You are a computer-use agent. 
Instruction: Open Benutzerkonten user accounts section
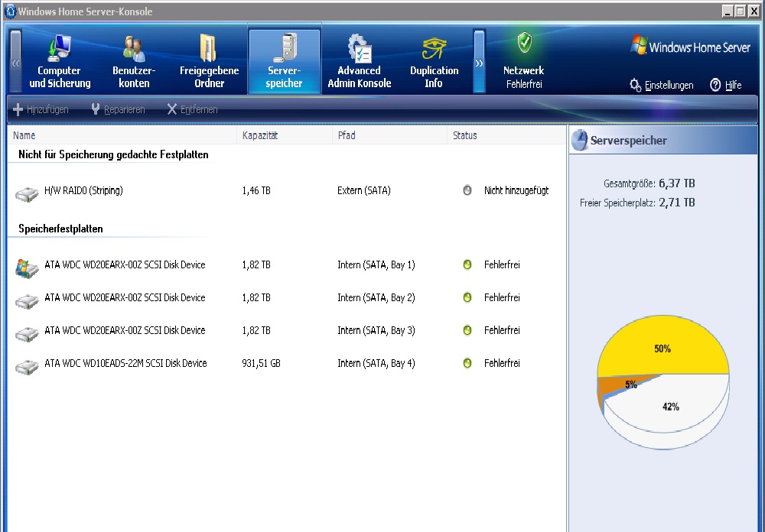134,62
